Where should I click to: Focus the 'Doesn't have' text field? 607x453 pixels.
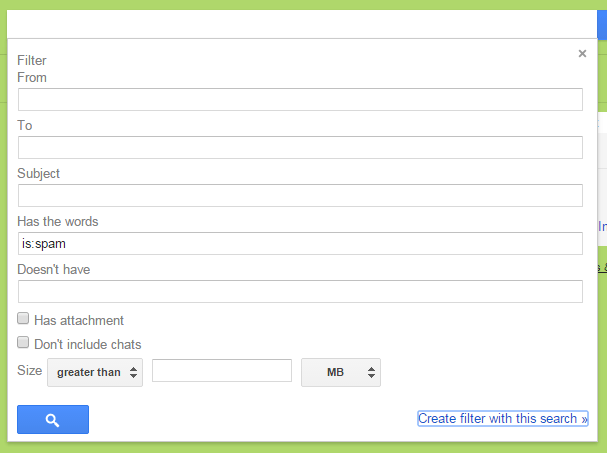point(300,291)
